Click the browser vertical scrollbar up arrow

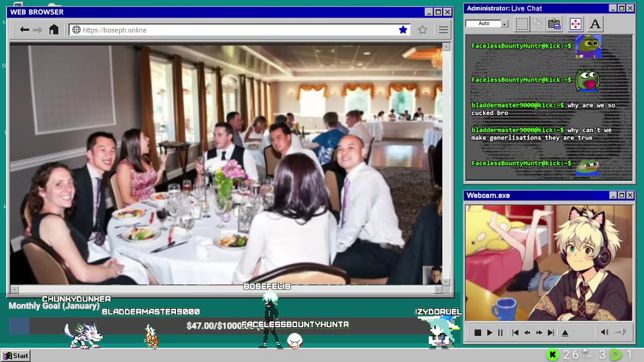point(446,47)
